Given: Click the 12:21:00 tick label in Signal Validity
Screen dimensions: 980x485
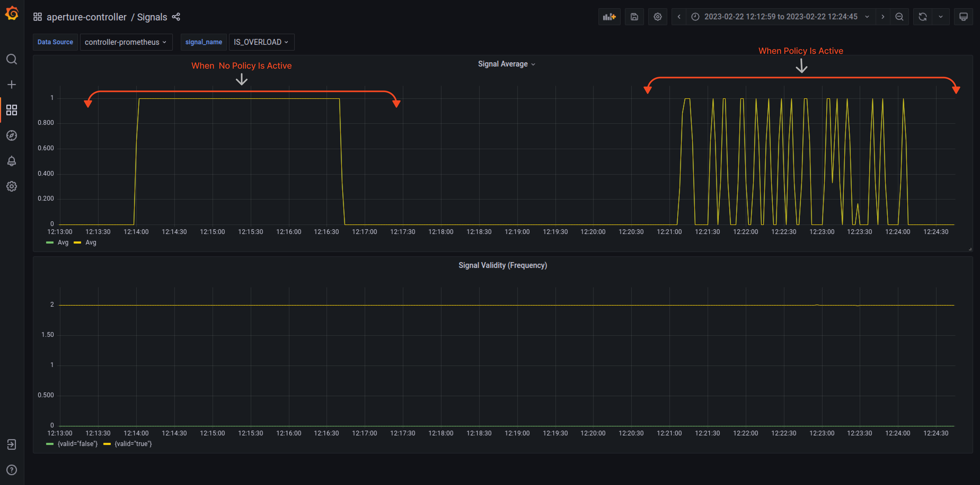Looking at the screenshot, I should (x=669, y=433).
